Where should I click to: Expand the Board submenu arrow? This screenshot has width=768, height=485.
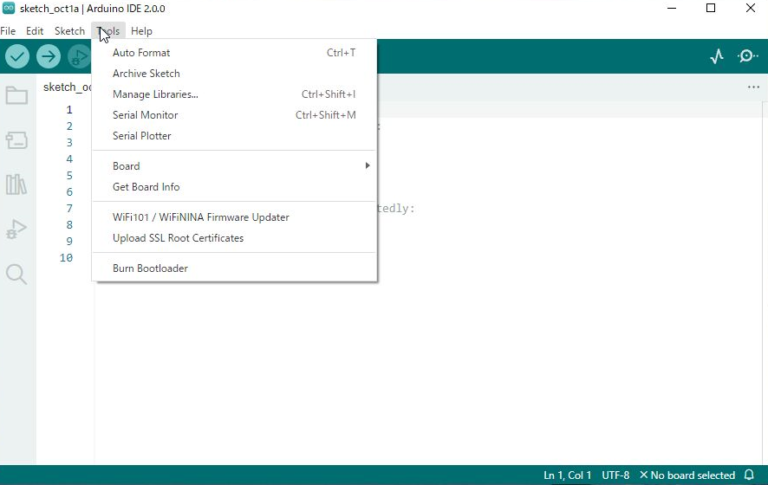point(367,166)
